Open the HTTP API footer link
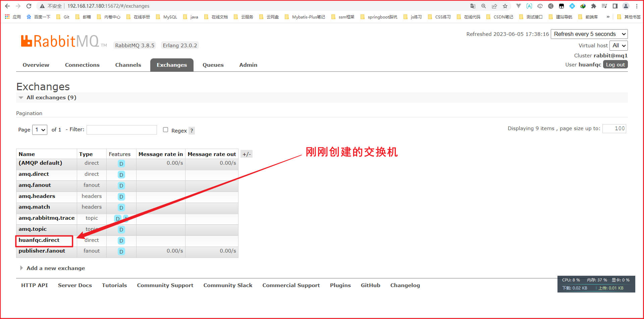The height and width of the screenshot is (319, 644). click(x=35, y=285)
